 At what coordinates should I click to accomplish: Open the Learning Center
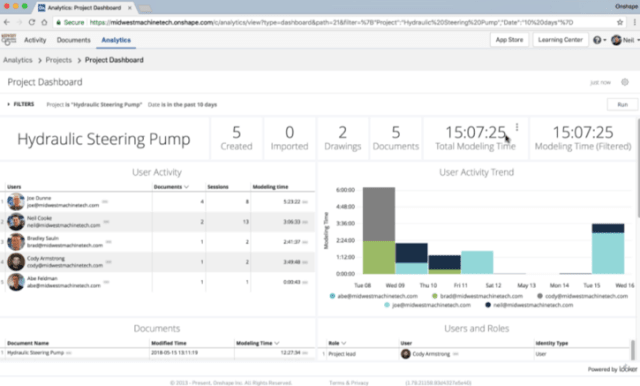point(560,40)
